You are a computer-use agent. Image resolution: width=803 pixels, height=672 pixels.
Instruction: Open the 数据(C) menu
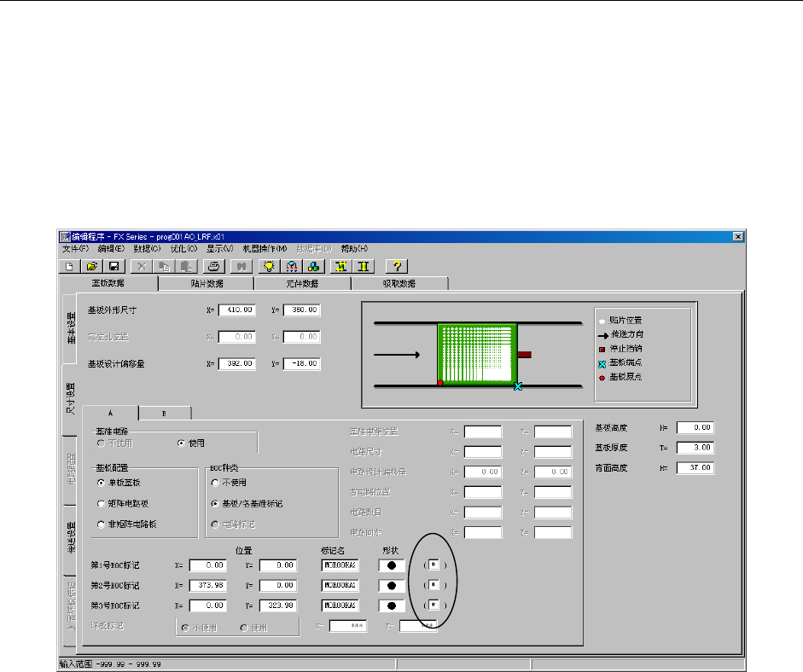[x=147, y=249]
